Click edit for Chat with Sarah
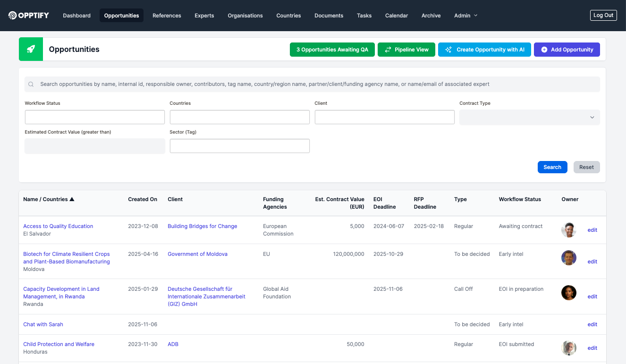This screenshot has height=364, width=626. click(x=592, y=324)
